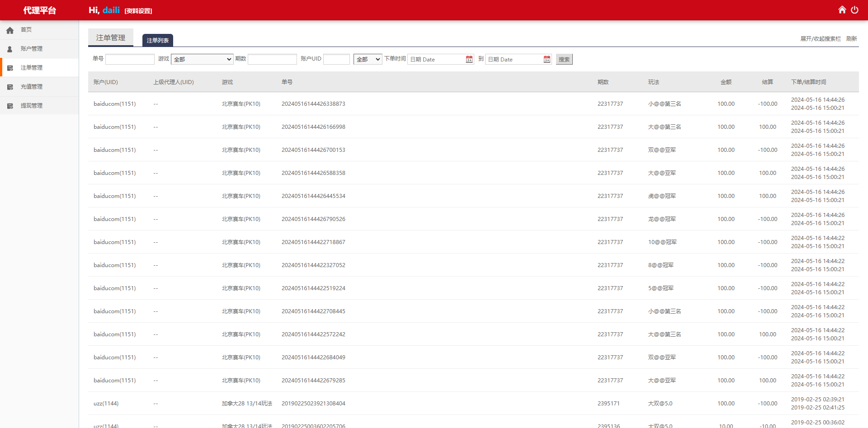Click the 代理平台 logo title
The image size is (868, 428).
click(40, 10)
